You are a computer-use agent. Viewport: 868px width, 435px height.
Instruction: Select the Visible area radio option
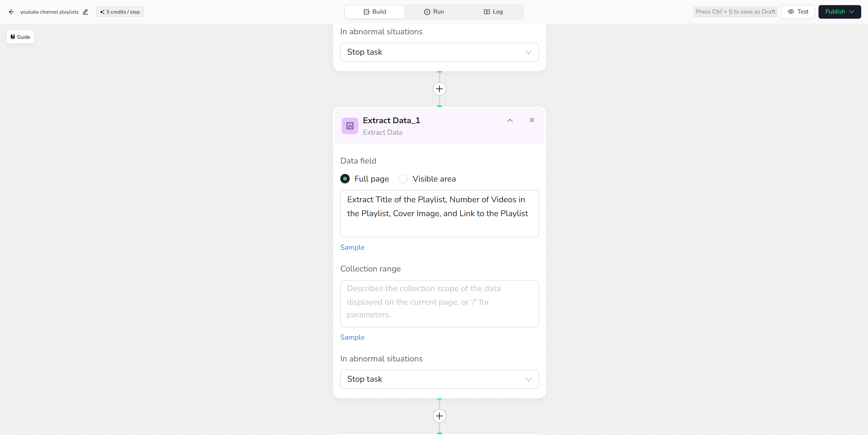(x=403, y=179)
